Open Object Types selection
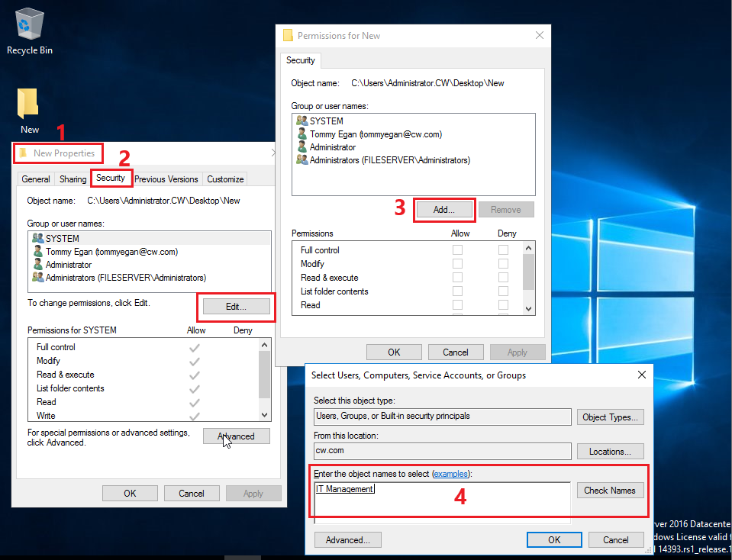Screen dimensions: 732x560 tap(610, 417)
